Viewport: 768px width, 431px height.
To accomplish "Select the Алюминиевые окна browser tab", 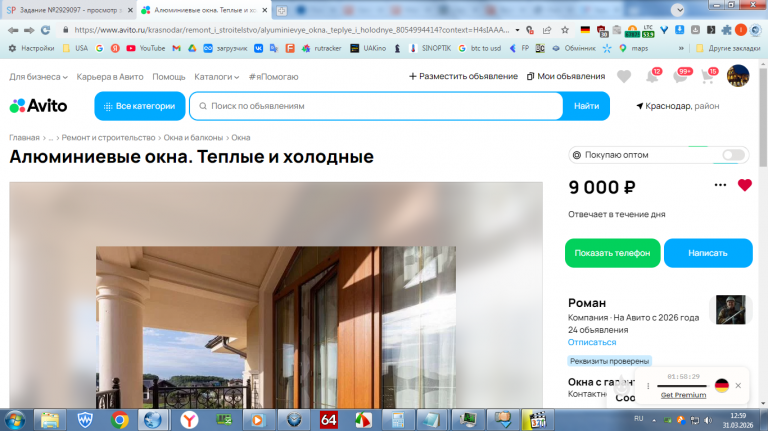I will [x=204, y=10].
